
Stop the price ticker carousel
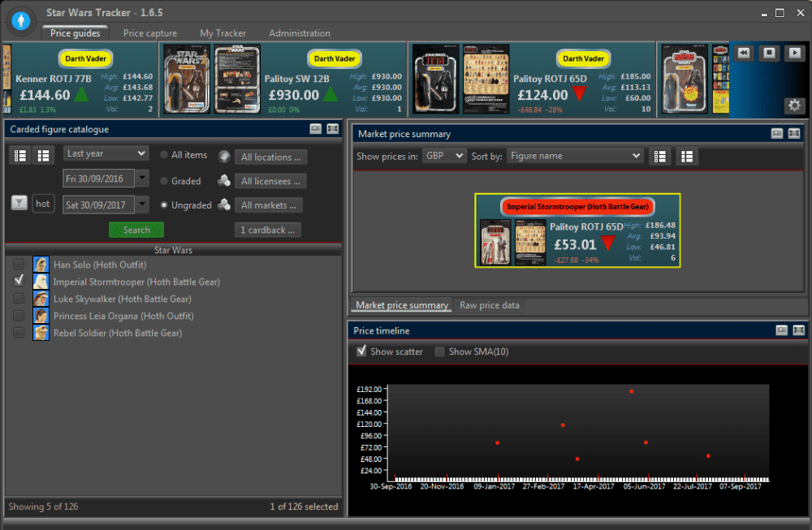click(769, 53)
